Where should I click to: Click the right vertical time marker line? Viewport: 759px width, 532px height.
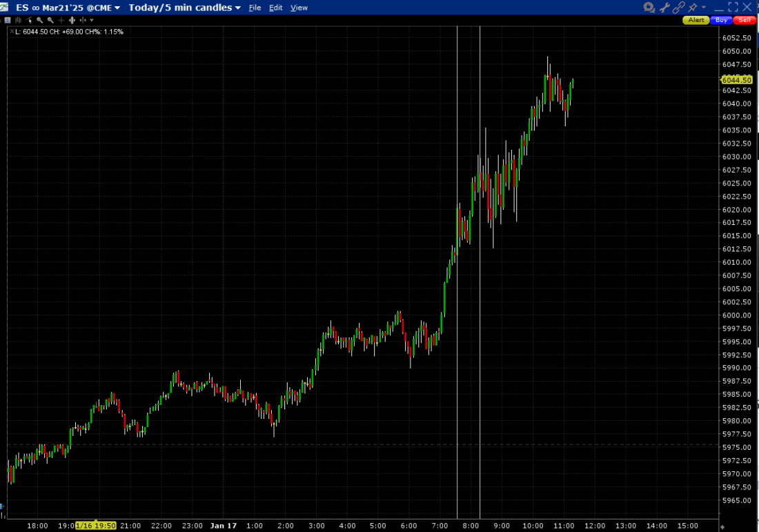480,271
